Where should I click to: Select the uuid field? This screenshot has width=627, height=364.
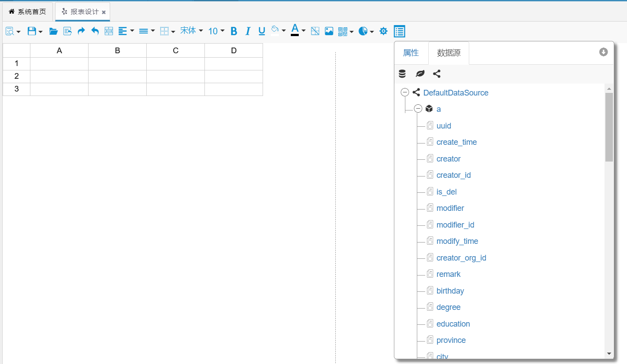[444, 126]
